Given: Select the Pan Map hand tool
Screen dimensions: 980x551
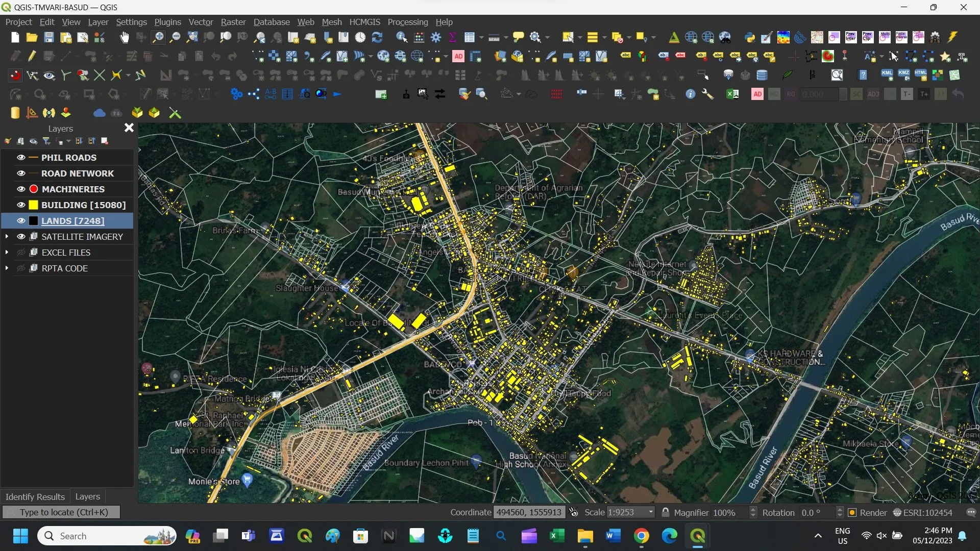Looking at the screenshot, I should pos(125,37).
